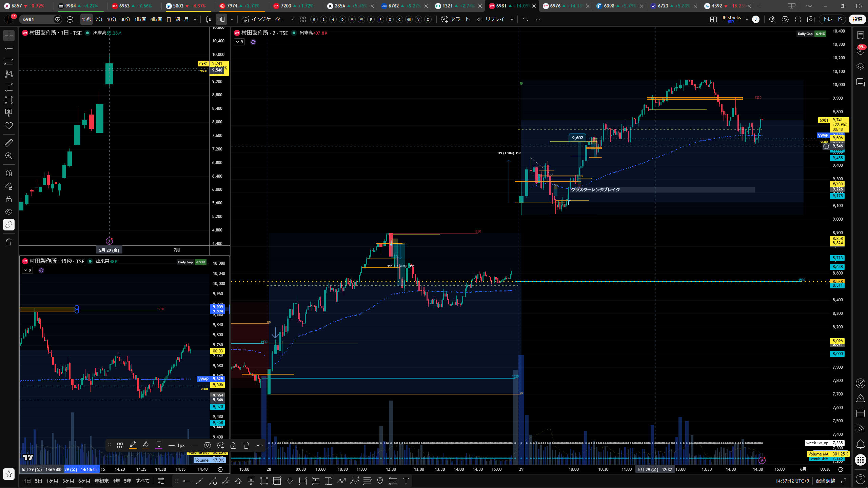Click the 投稿 publish button

point(857,19)
